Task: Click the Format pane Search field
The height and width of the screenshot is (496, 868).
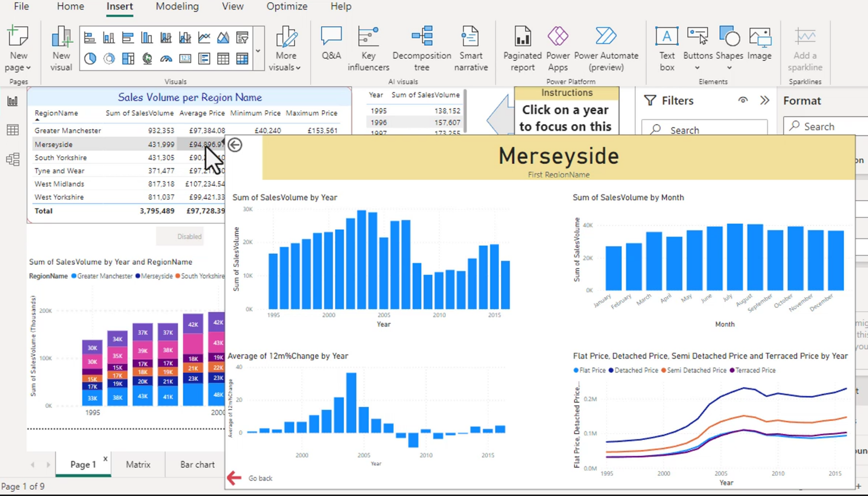Action: 826,126
